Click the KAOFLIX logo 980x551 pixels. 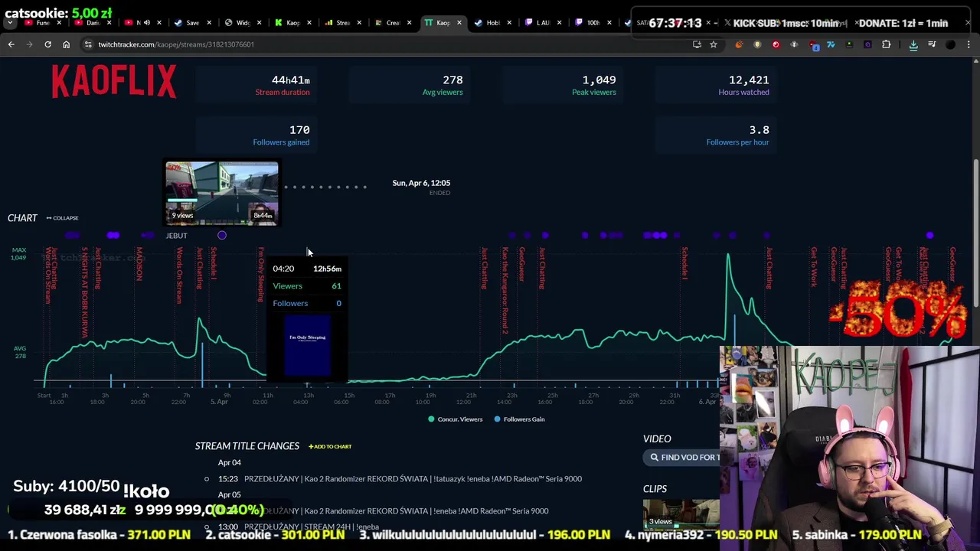[114, 81]
